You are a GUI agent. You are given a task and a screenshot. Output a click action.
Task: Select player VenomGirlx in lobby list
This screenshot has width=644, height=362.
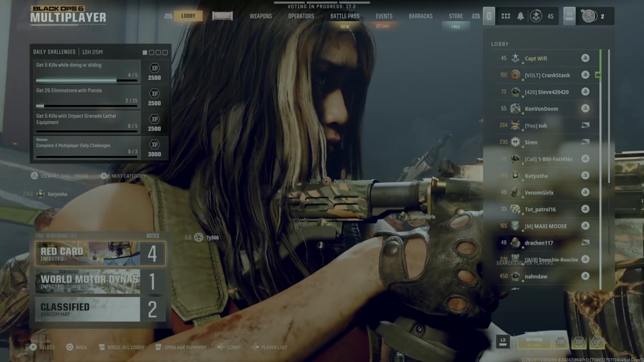[546, 192]
